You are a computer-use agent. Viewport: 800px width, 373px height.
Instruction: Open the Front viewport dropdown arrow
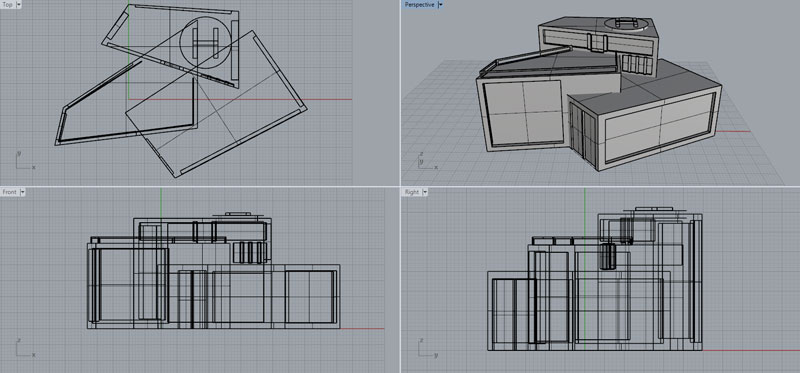22,192
